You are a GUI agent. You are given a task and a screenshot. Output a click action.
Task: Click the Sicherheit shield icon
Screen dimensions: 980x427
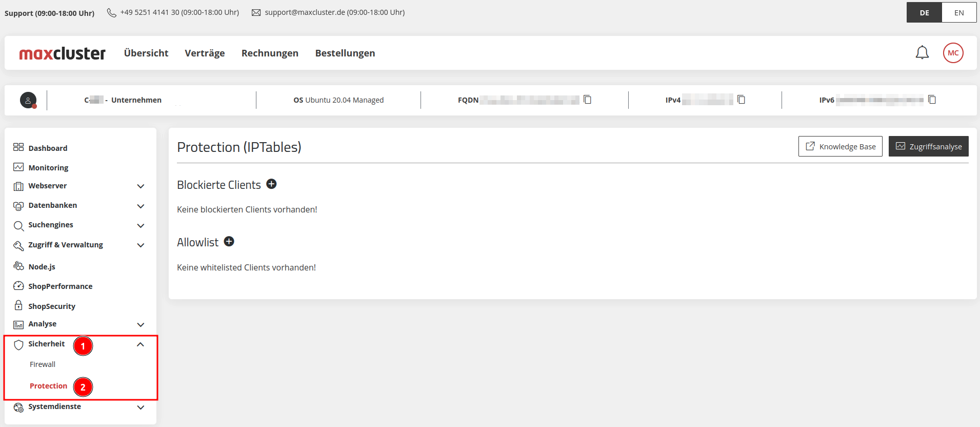[18, 345]
